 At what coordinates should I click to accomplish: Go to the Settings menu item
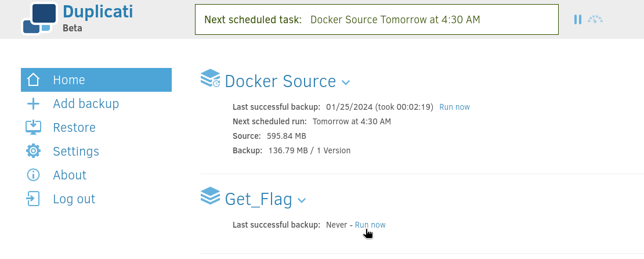pos(76,152)
